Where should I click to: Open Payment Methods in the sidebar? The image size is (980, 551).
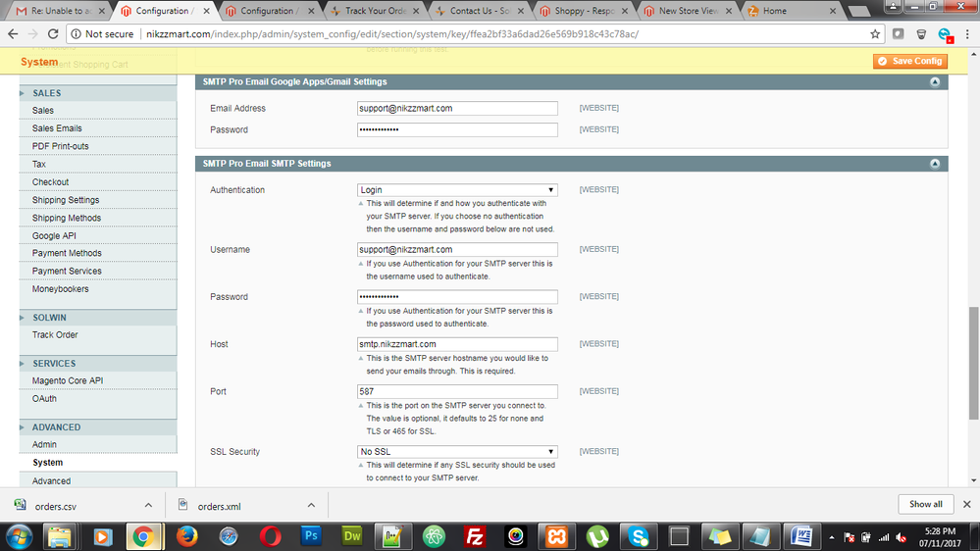click(x=67, y=254)
